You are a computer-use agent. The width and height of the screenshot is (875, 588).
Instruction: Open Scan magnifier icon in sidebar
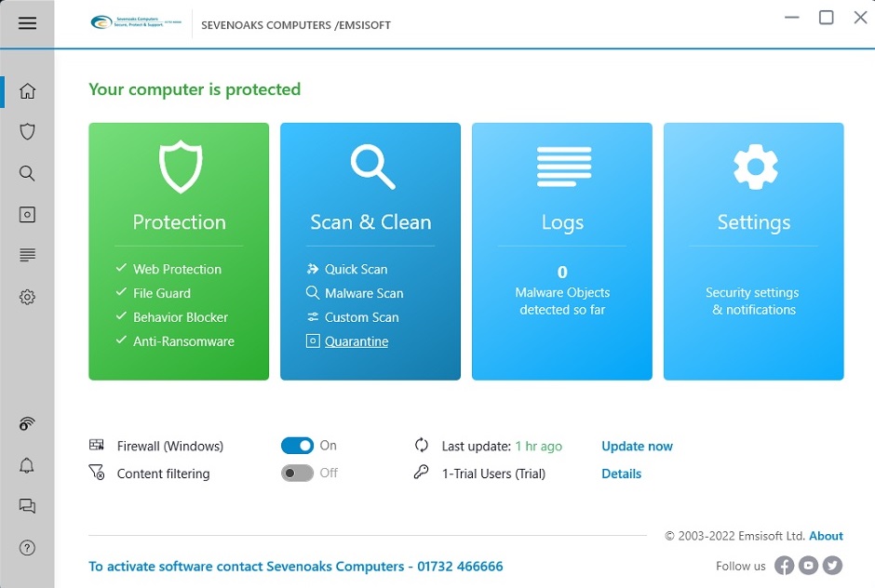click(x=27, y=173)
